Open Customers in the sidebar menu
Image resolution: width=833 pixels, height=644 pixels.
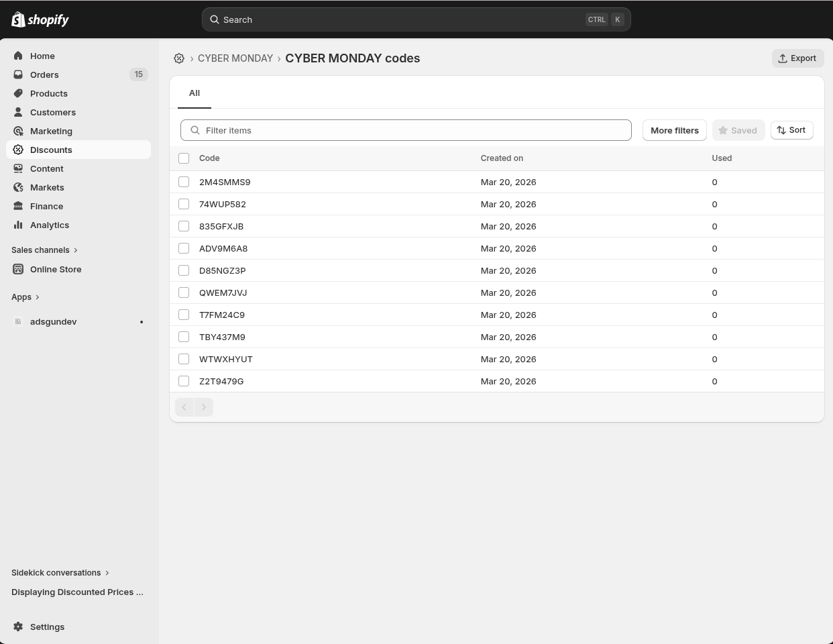(53, 112)
